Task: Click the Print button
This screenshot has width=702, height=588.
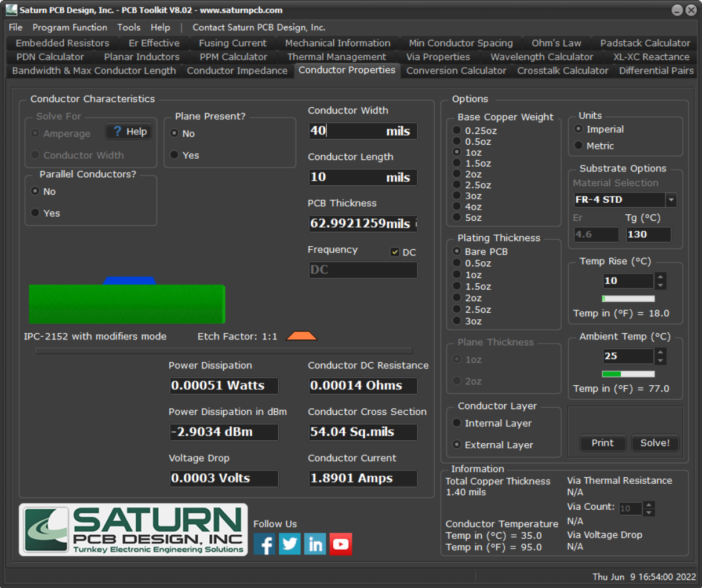Action: pyautogui.click(x=602, y=443)
